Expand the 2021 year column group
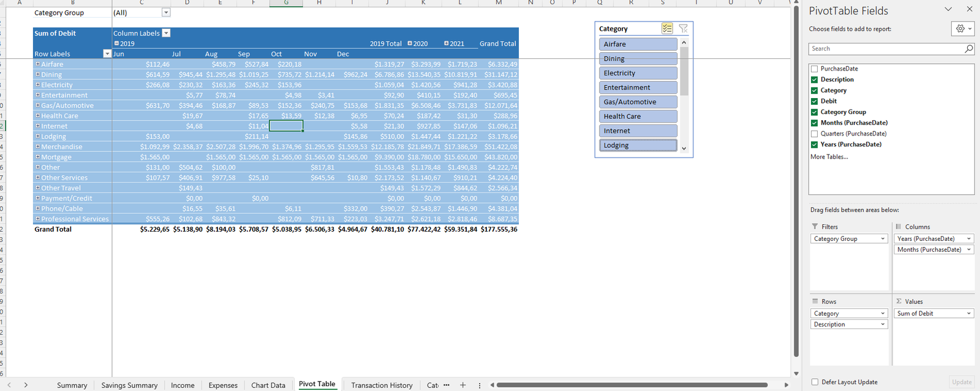 [447, 44]
